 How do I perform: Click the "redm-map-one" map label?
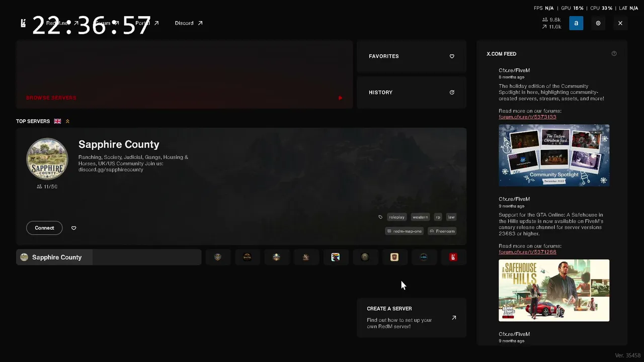(x=405, y=231)
